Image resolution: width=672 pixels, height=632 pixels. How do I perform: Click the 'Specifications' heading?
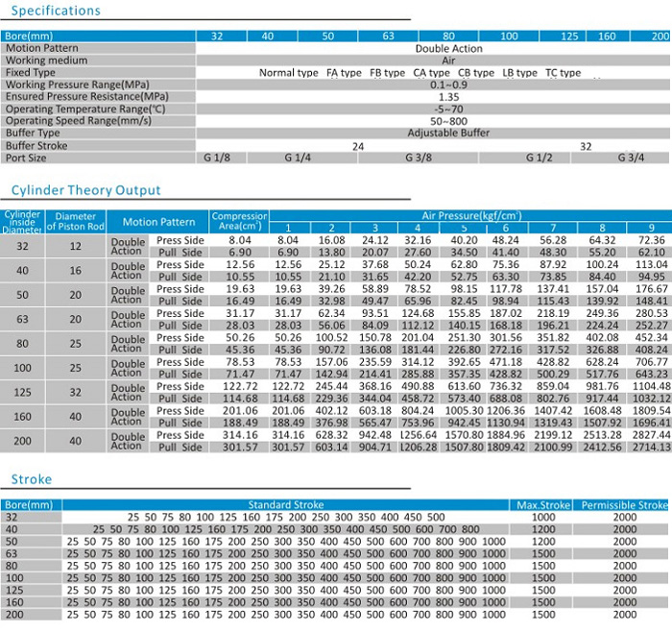click(56, 11)
